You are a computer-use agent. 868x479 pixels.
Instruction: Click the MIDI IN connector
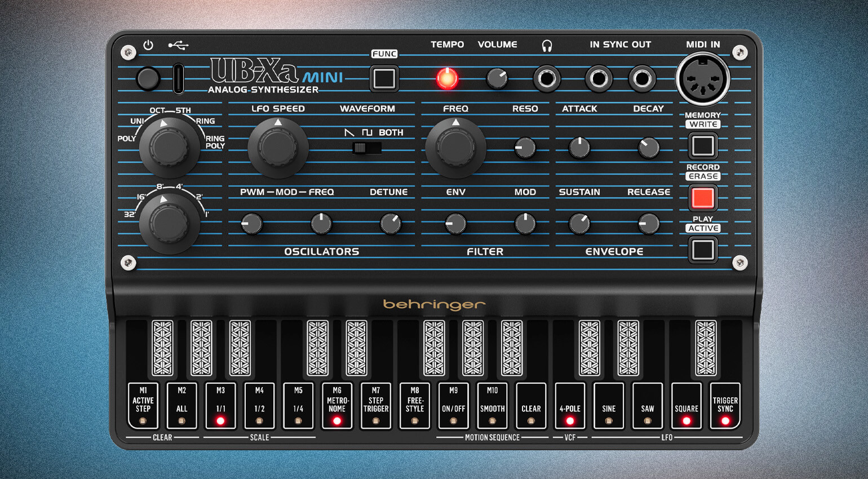pos(703,79)
